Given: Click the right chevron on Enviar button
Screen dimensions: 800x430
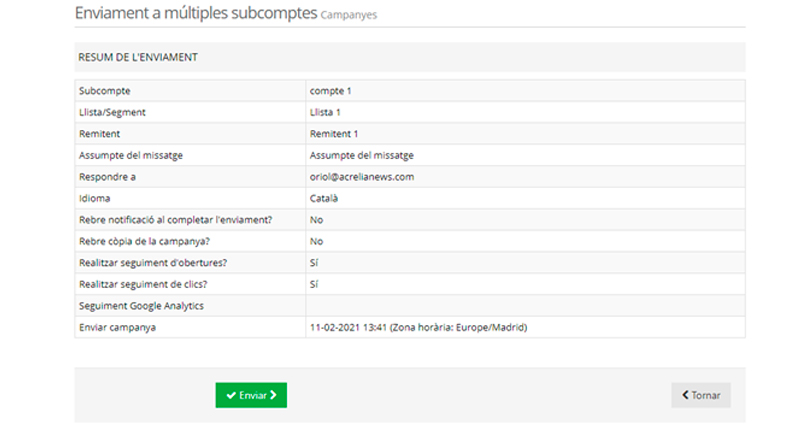Looking at the screenshot, I should click(x=273, y=395).
